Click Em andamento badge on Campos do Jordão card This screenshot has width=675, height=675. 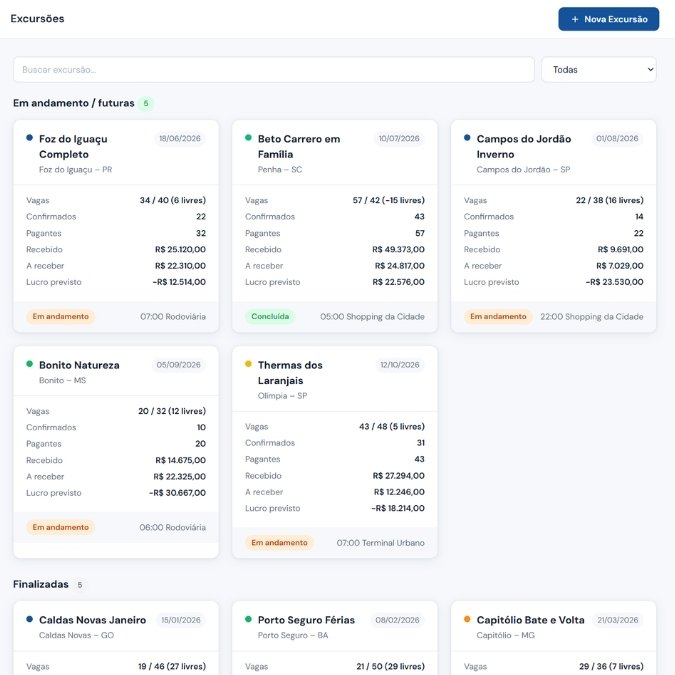click(x=498, y=316)
